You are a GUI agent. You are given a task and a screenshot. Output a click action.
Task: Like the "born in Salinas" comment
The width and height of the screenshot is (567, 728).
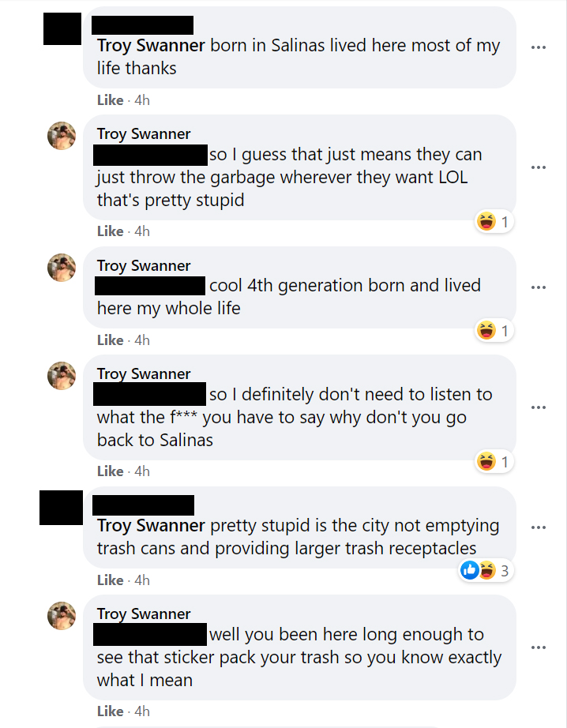point(110,100)
